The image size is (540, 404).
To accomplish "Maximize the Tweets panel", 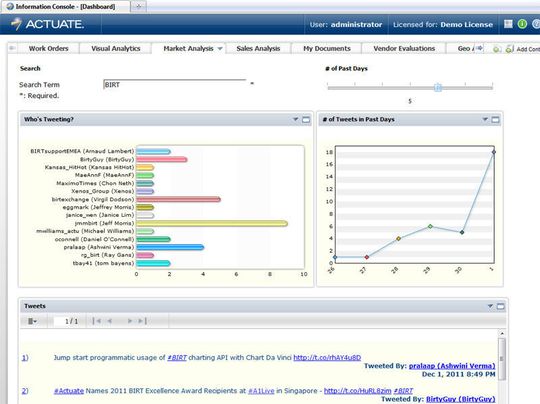I will (500, 306).
